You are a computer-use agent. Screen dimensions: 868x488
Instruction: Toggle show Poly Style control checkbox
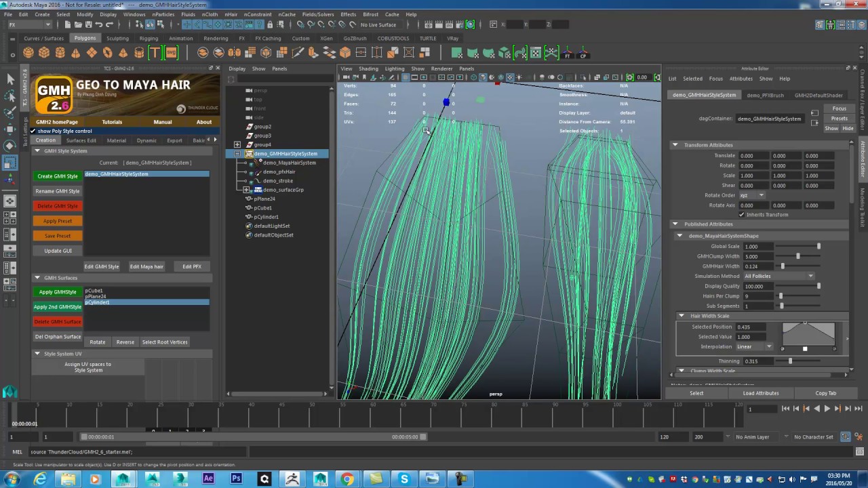(33, 131)
